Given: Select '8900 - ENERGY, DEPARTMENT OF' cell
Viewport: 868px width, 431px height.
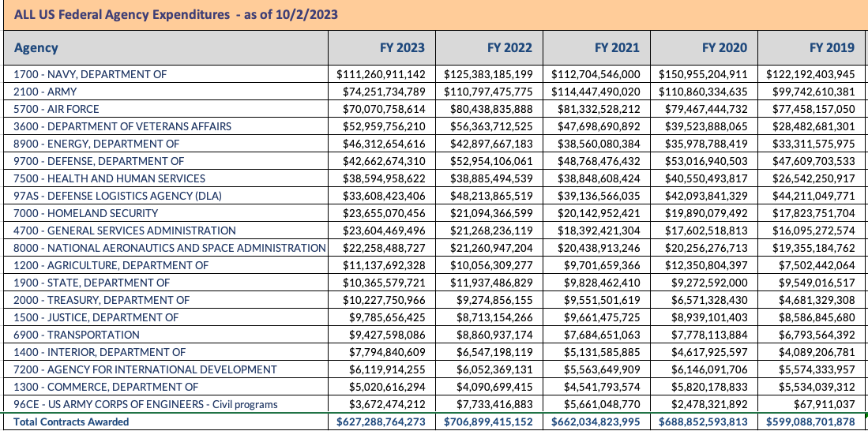Looking at the screenshot, I should tap(166, 144).
